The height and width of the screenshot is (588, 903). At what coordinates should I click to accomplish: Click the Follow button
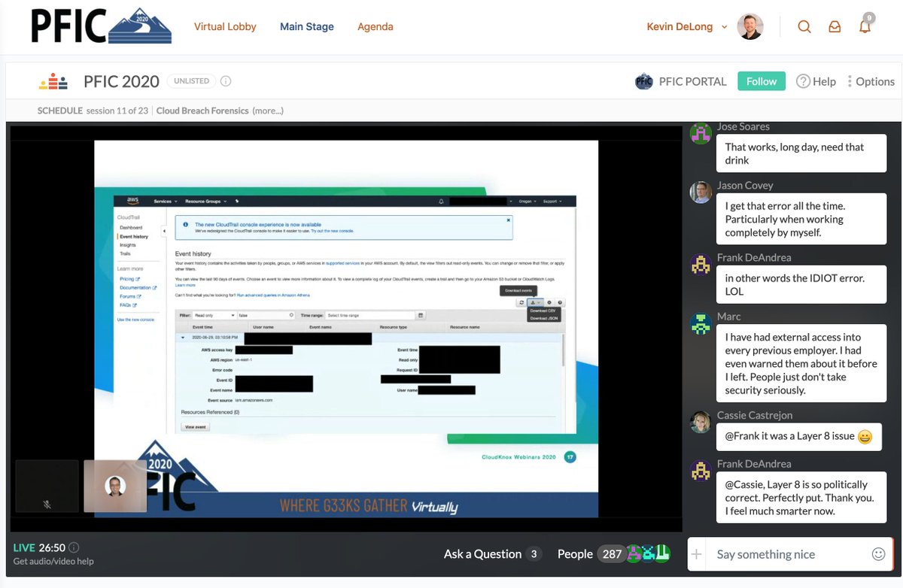click(762, 81)
